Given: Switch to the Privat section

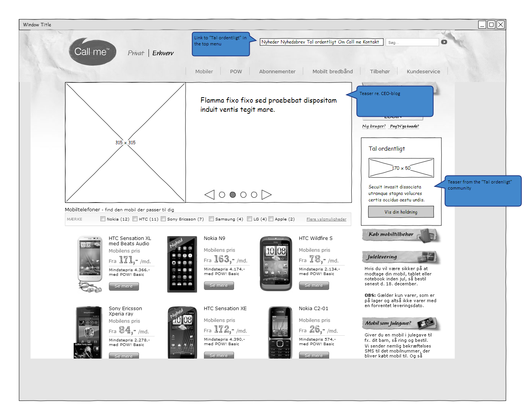Looking at the screenshot, I should (136, 53).
